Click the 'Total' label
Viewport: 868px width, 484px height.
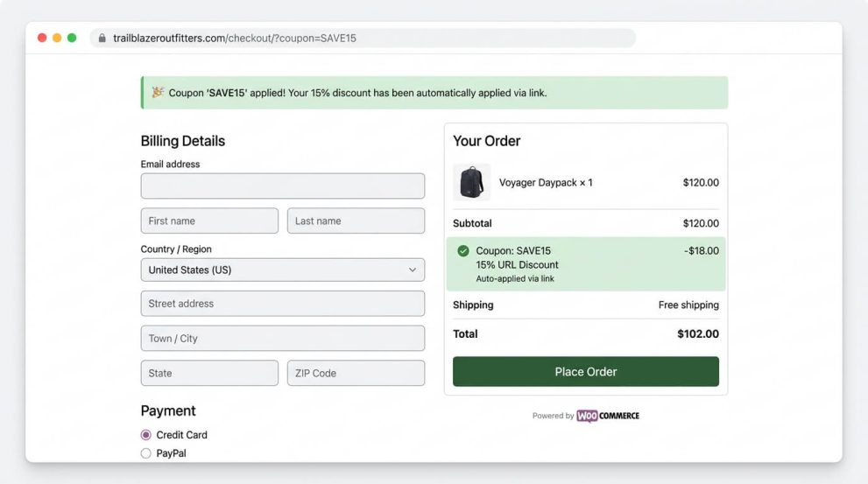tap(465, 334)
